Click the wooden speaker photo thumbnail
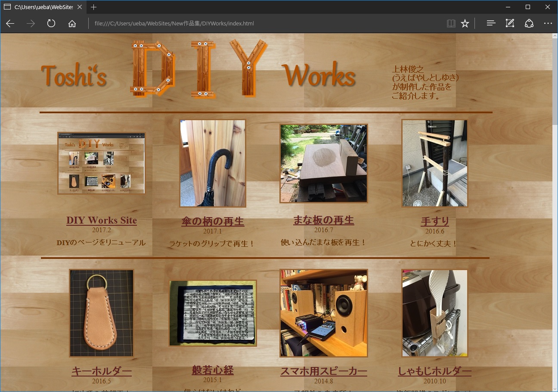This screenshot has width=558, height=392. coord(323,313)
